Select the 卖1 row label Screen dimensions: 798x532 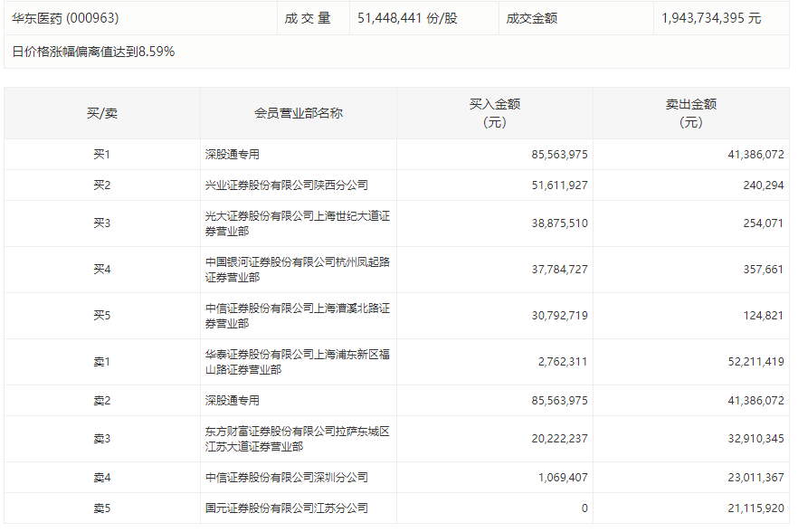tap(101, 362)
